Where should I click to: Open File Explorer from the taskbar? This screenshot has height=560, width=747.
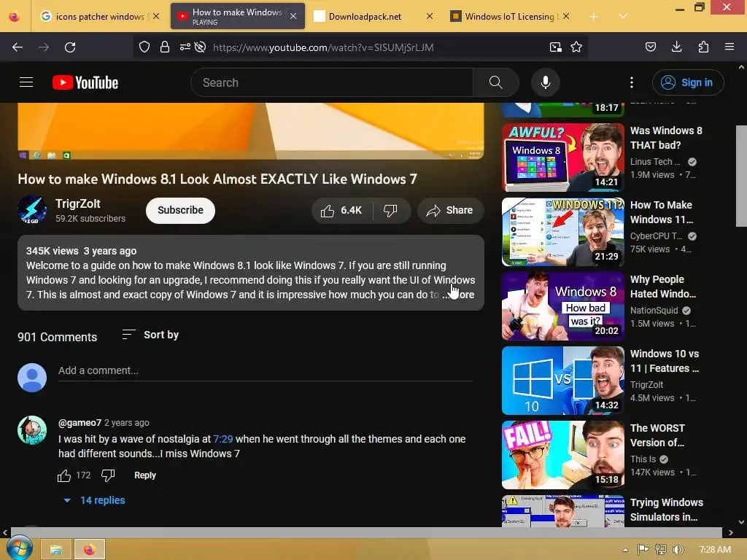(x=55, y=550)
